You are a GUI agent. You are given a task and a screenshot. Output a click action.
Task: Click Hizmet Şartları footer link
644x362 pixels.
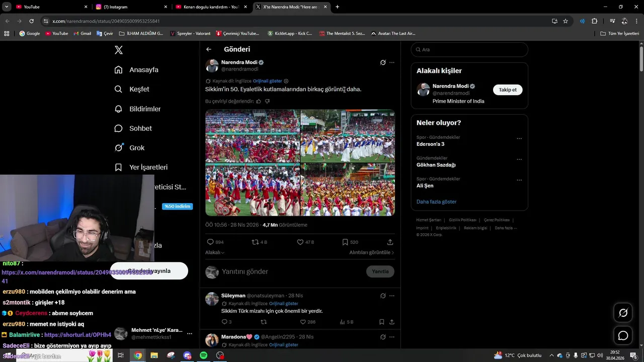[429, 220]
